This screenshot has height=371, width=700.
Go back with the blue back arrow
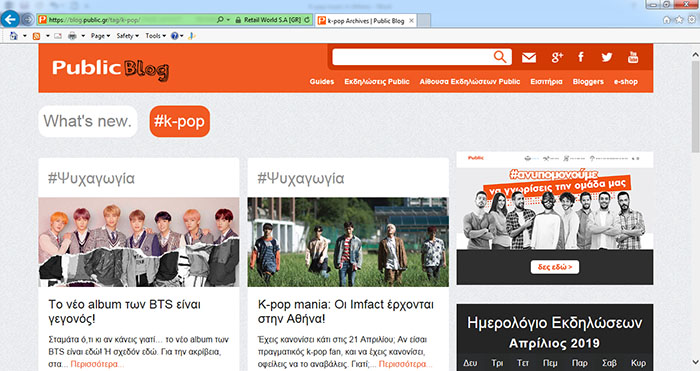10,19
